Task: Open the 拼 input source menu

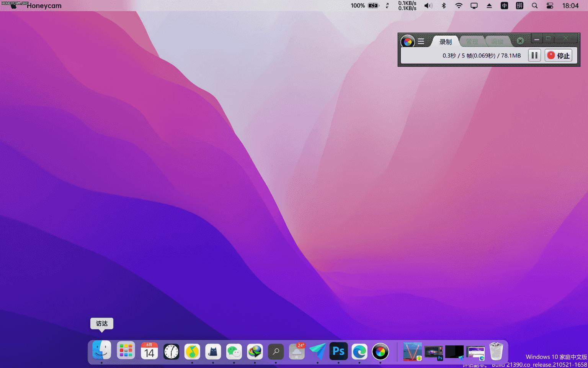Action: [519, 6]
